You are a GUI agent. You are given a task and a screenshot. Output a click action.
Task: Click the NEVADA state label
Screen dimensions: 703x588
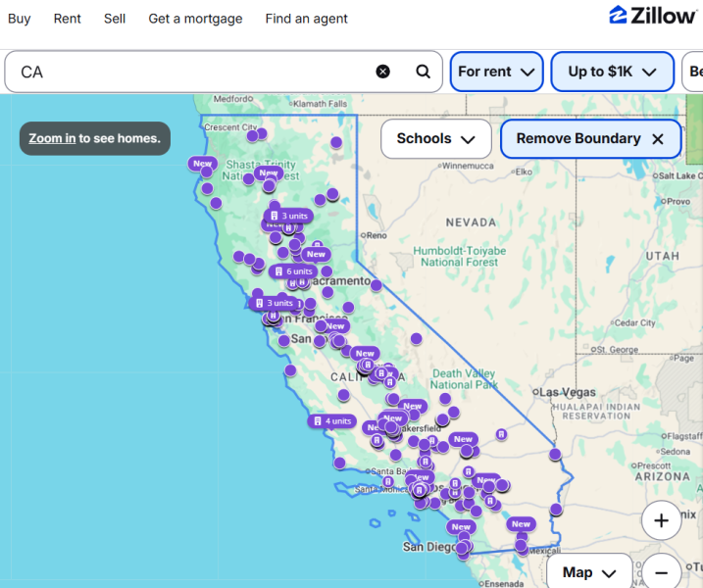(x=471, y=222)
